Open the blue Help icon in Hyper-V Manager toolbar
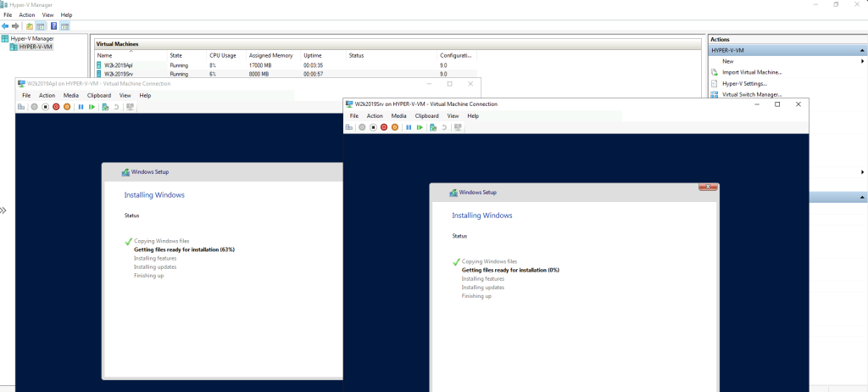The height and width of the screenshot is (392, 868). pos(53,26)
